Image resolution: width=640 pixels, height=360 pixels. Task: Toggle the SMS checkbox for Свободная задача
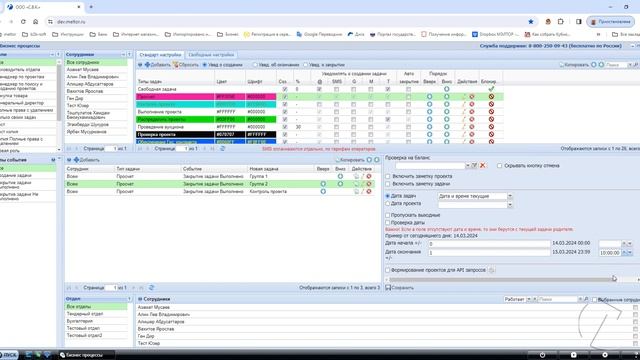click(336, 89)
